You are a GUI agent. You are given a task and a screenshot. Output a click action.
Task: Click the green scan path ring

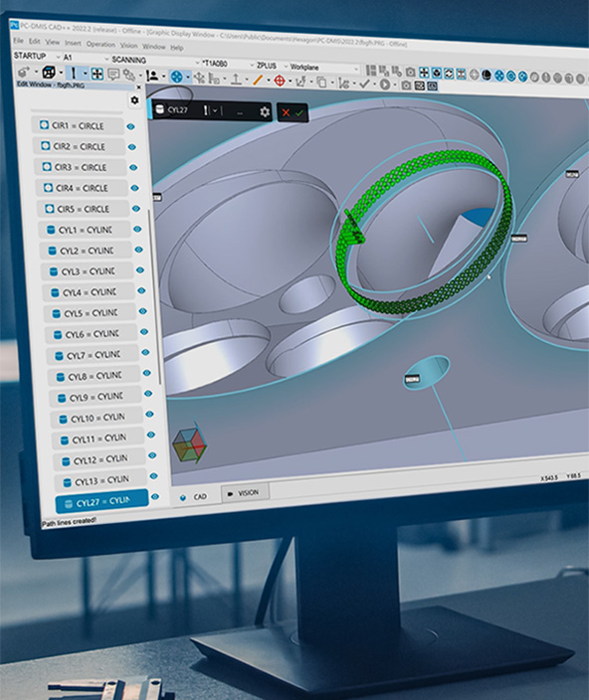click(424, 234)
